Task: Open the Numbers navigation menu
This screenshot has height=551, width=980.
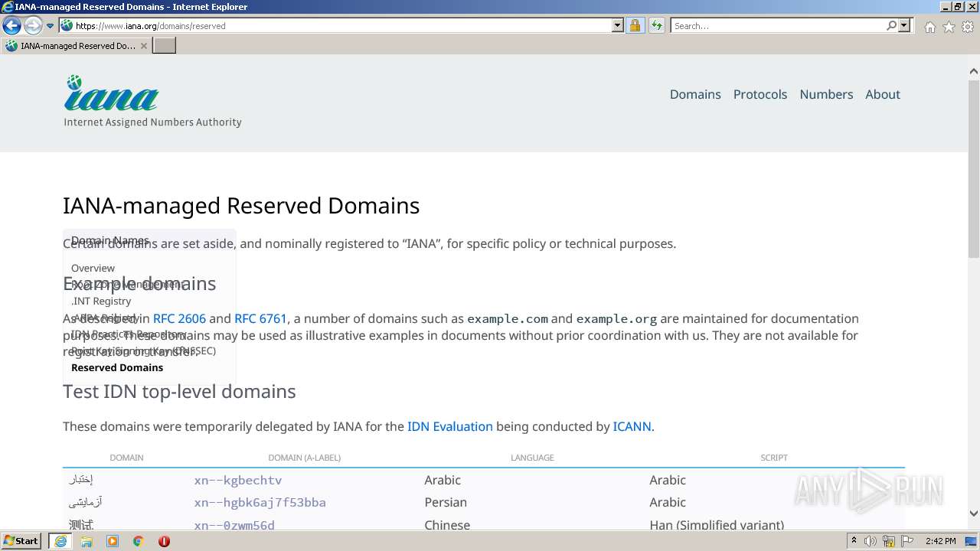Action: pyautogui.click(x=826, y=94)
